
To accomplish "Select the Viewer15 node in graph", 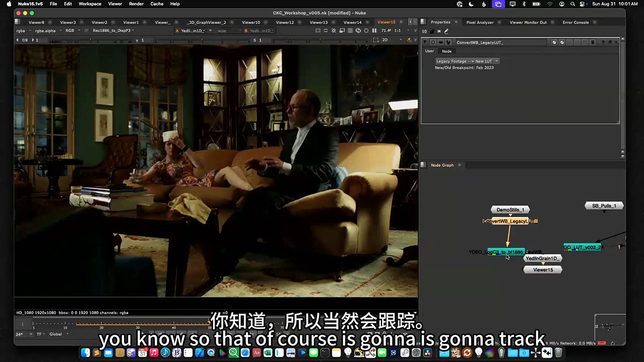I will (543, 270).
